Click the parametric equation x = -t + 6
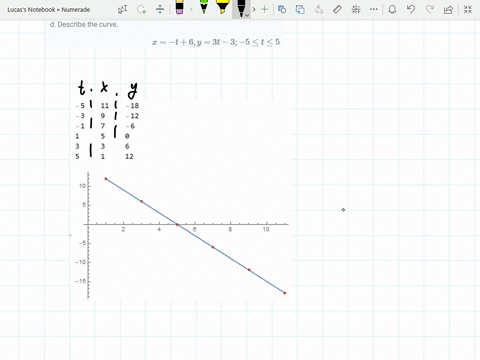Screen dimensions: 480x360 (173, 42)
